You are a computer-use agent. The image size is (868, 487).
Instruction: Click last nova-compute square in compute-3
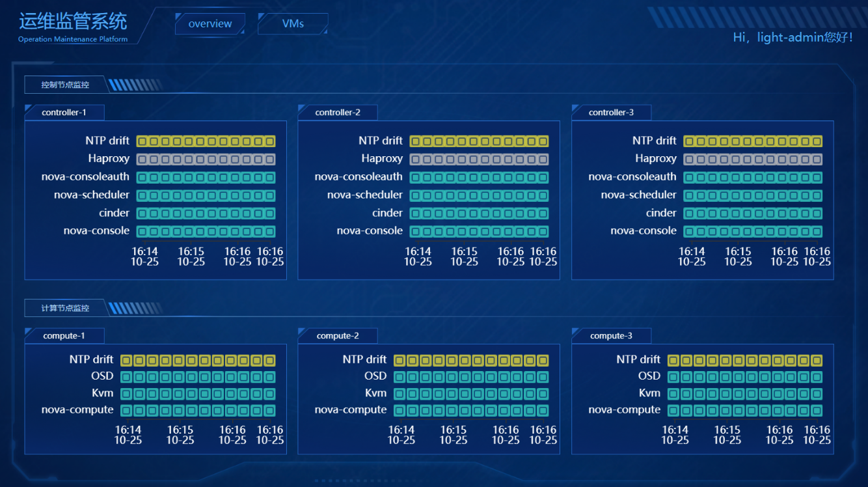[817, 411]
